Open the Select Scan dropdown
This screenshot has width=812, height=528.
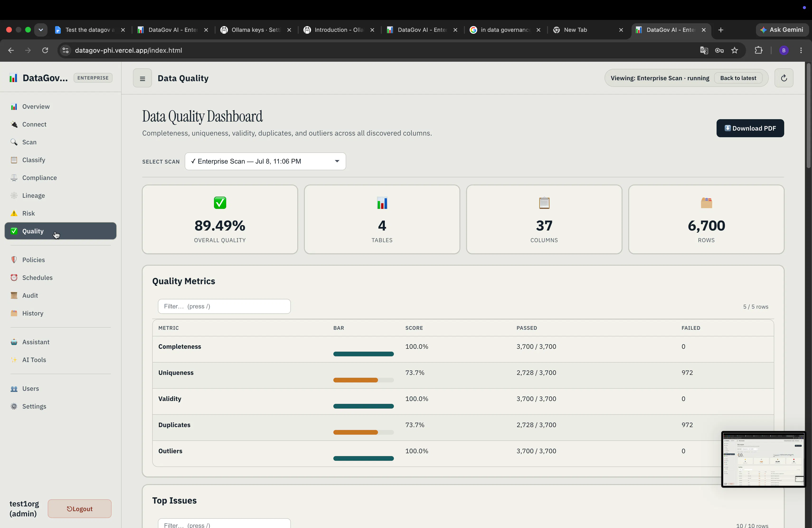265,161
